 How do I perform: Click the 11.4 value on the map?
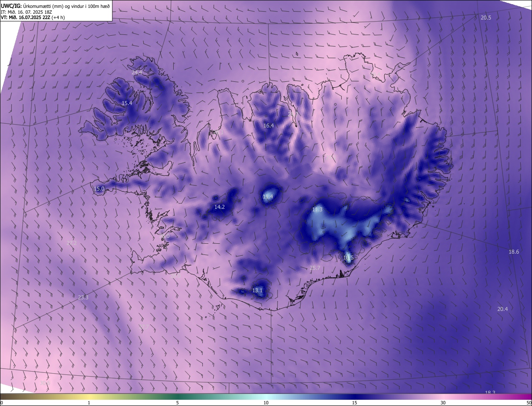click(x=268, y=196)
